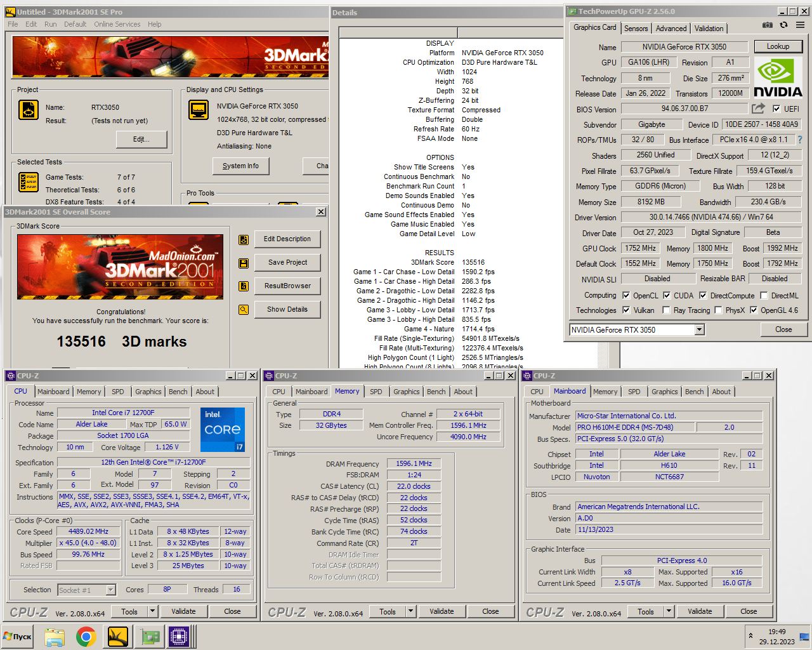Toggle the OpenGL 4.6 checkbox
This screenshot has height=650, width=812.
coord(754,310)
